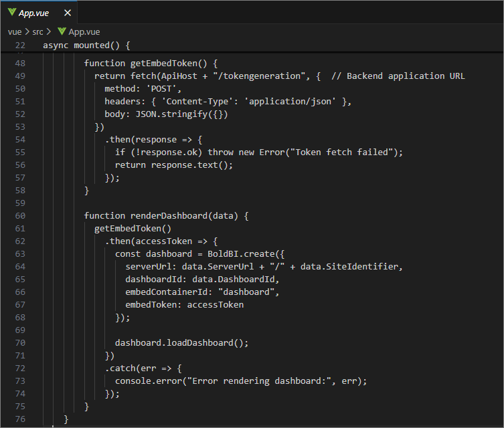Image resolution: width=504 pixels, height=428 pixels.
Task: Click 'function renderDashboard(data)' declaration
Action: click(x=161, y=216)
